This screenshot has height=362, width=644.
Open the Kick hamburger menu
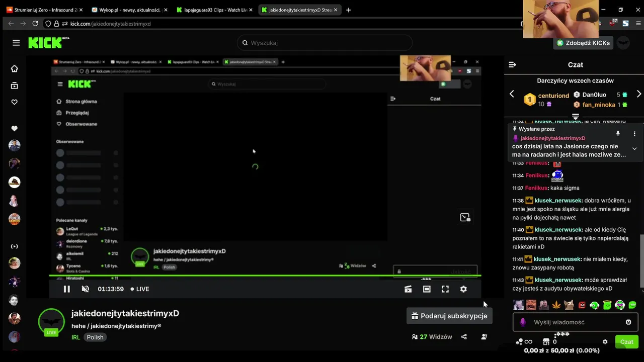16,43
